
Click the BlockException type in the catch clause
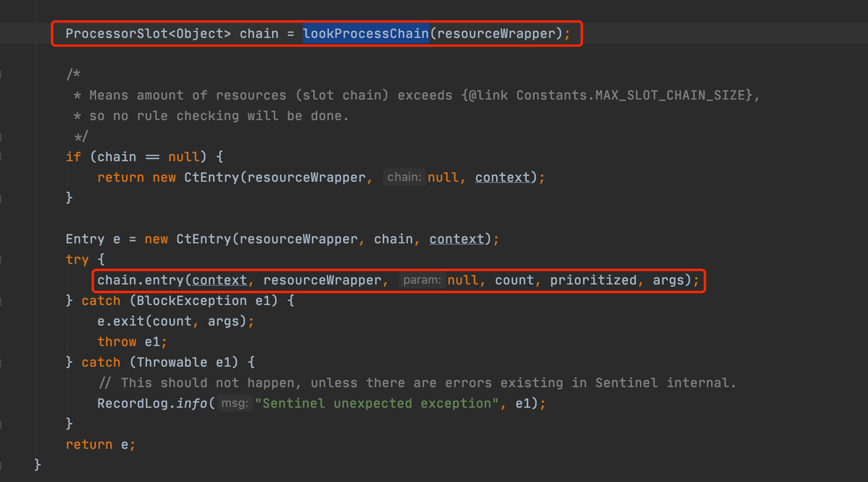pos(192,301)
